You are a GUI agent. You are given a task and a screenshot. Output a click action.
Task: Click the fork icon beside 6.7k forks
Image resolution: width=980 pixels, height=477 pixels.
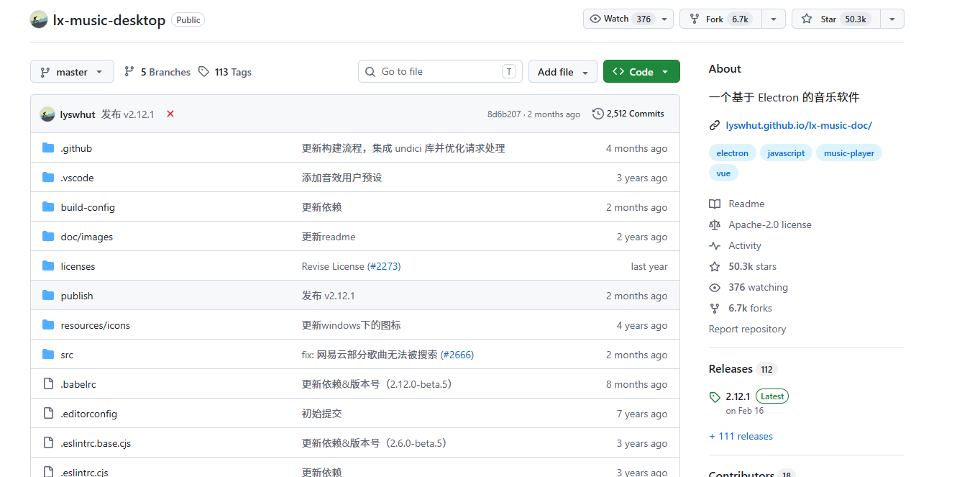point(714,308)
